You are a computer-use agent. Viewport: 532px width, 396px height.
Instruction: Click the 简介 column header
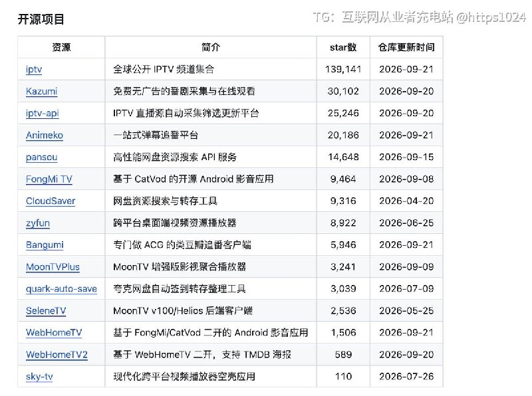pyautogui.click(x=211, y=47)
